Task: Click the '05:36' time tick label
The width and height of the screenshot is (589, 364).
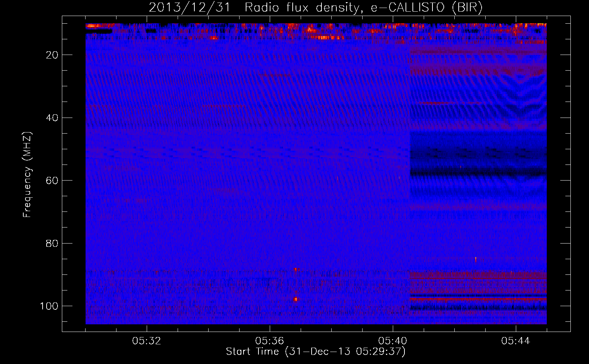Action: pos(270,341)
